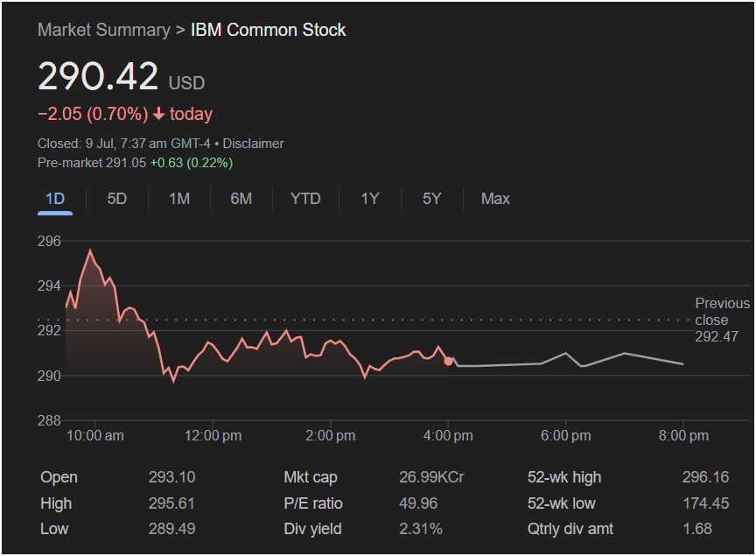This screenshot has width=756, height=556.
Task: Click the 296 price axis label
Action: [x=49, y=241]
